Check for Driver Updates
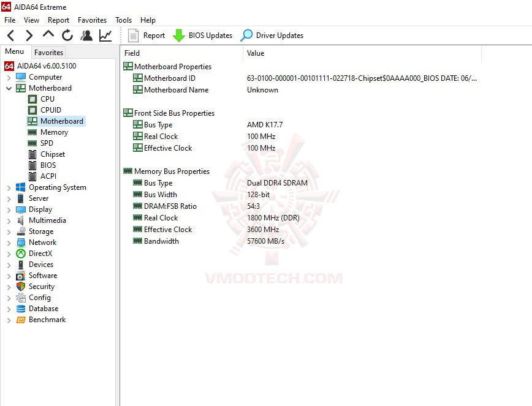Screen dimensions: 532x406 (272, 36)
